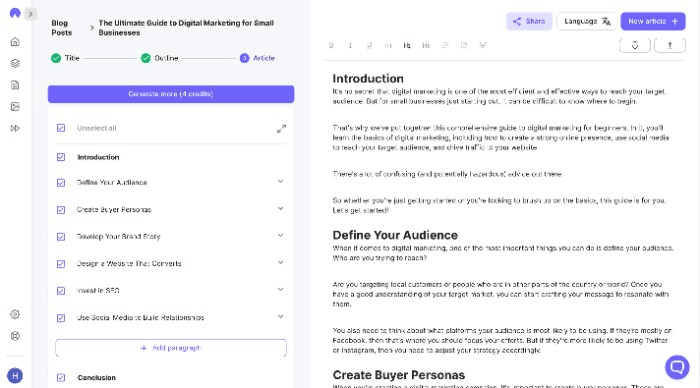Select the Introduction outline item label
Viewport: 700px width, 388px height.
pyautogui.click(x=98, y=157)
